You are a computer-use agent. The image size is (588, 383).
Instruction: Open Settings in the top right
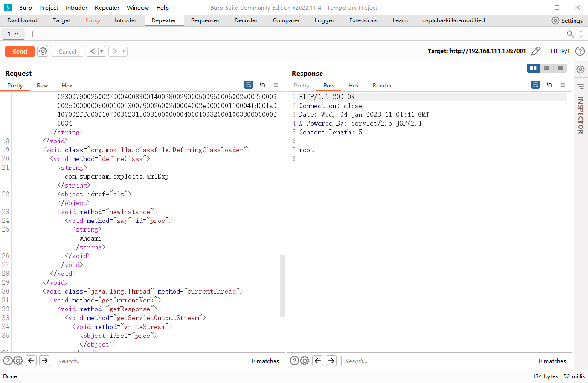pos(567,20)
